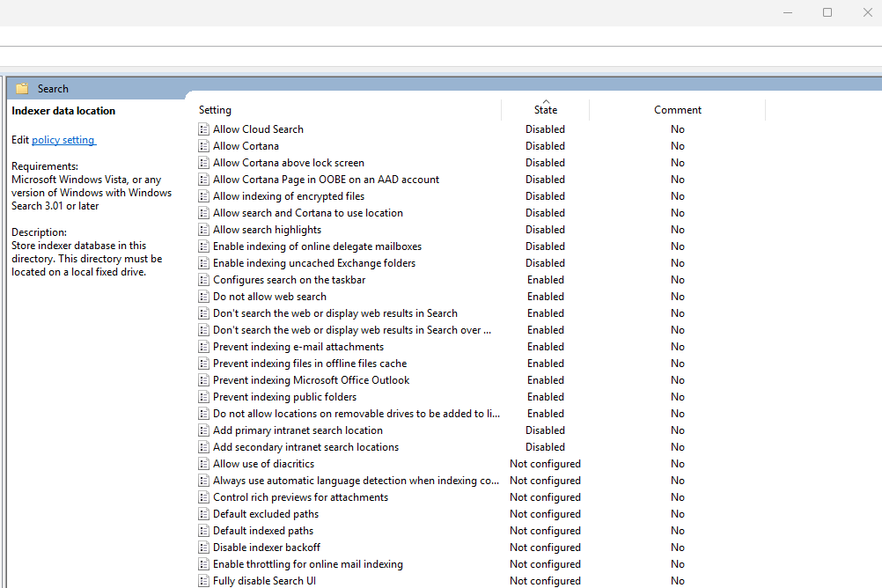Select "Do not allow web search" setting name
This screenshot has height=588, width=882.
[269, 297]
